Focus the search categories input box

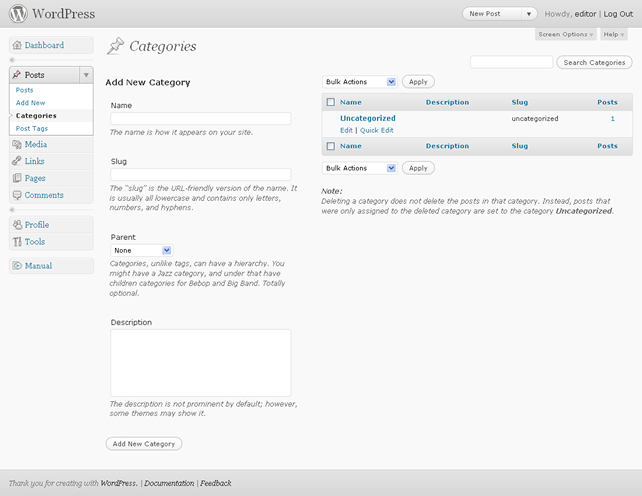point(511,62)
